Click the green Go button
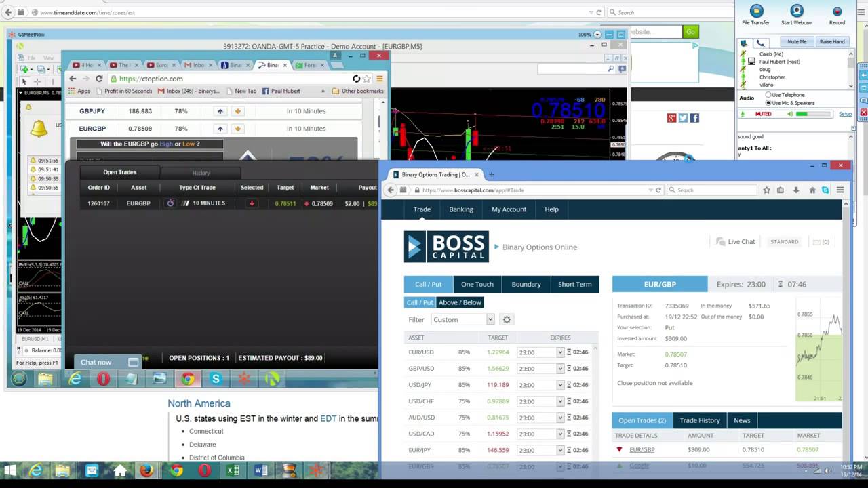This screenshot has height=488, width=868. 690,32
